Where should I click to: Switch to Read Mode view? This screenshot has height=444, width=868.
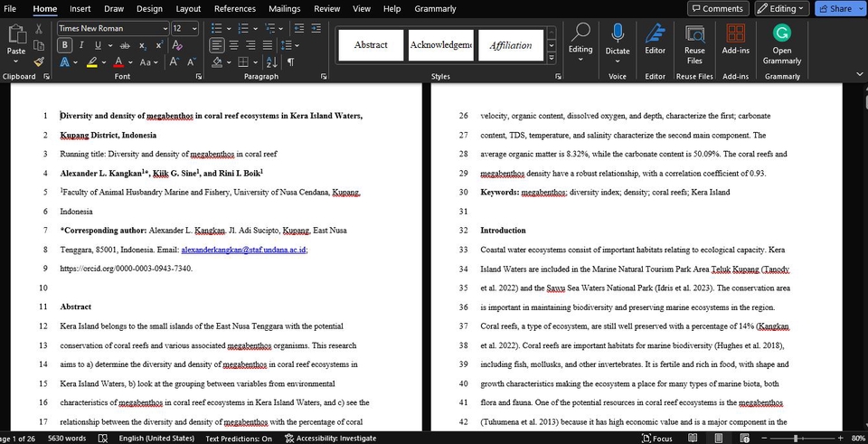(x=693, y=439)
